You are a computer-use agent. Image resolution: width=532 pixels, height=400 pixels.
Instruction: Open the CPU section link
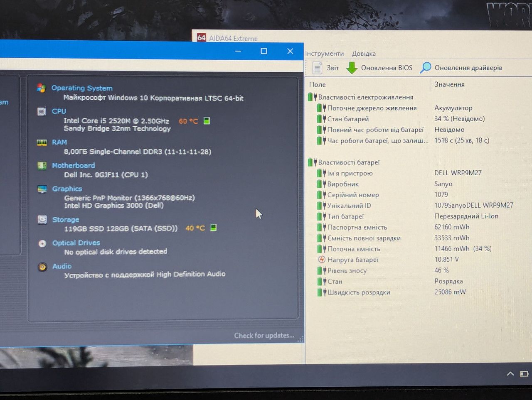[59, 111]
